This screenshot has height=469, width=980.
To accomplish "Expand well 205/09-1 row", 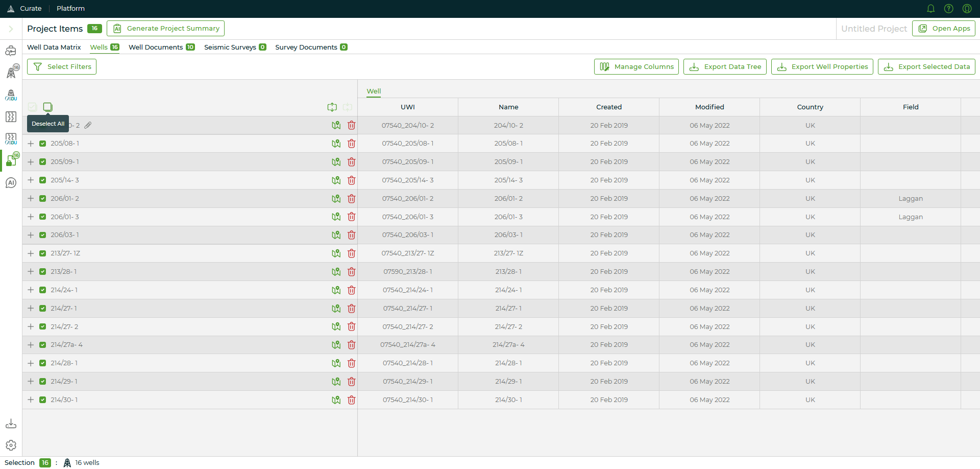I will point(31,162).
